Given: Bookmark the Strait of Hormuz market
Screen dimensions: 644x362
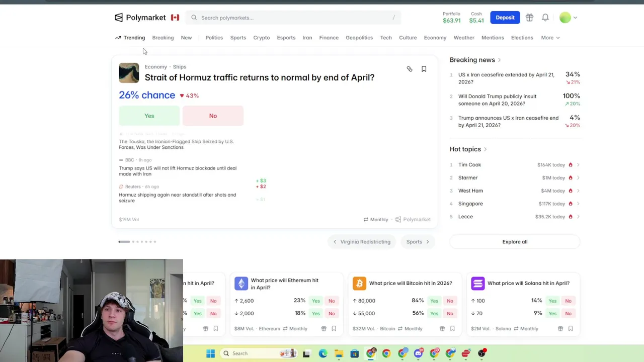Looking at the screenshot, I should [x=424, y=69].
